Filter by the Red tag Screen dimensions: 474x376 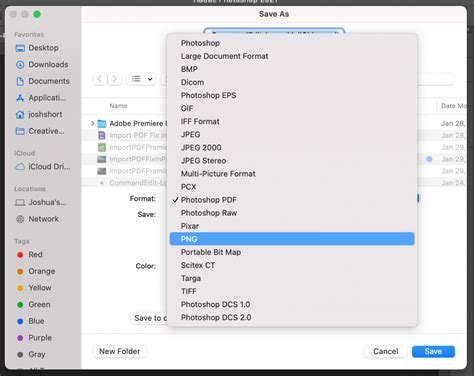(29, 255)
